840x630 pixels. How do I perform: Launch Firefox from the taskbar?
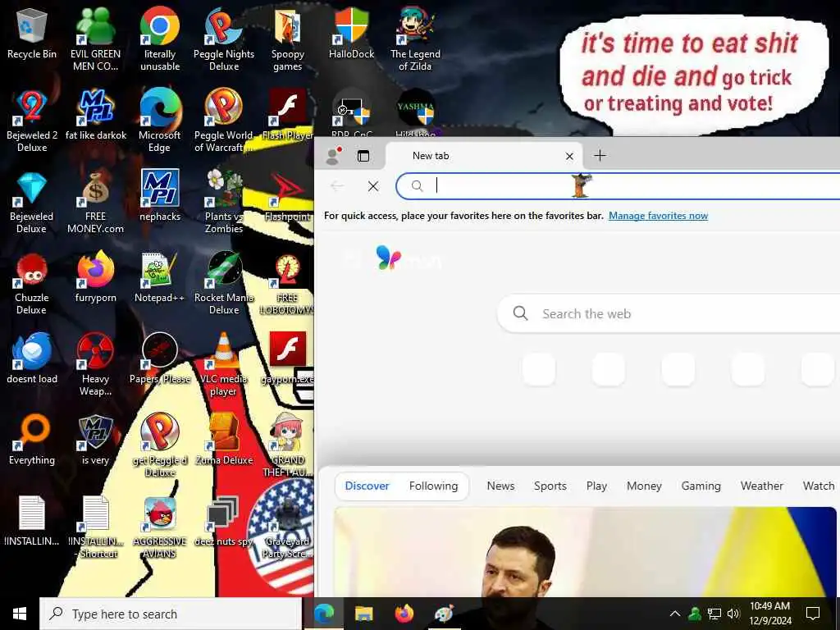(404, 614)
